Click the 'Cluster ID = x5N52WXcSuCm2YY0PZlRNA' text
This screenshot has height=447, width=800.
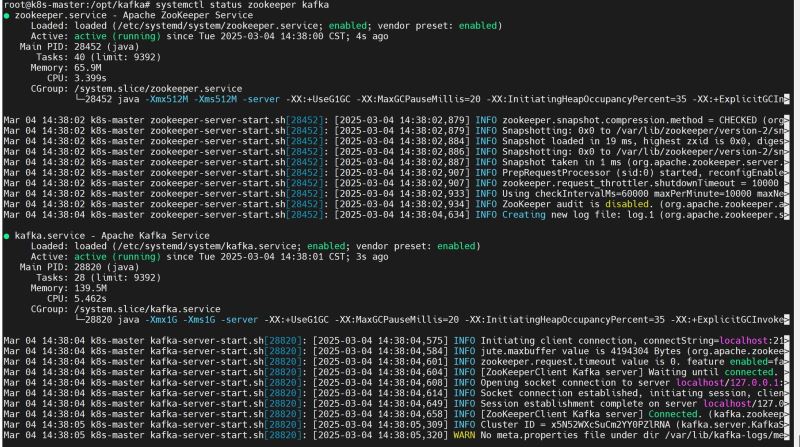(x=578, y=425)
